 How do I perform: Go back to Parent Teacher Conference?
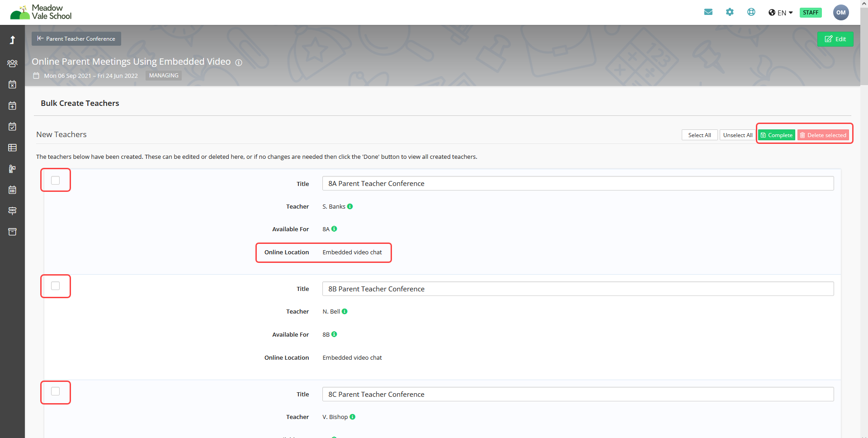[x=76, y=39]
